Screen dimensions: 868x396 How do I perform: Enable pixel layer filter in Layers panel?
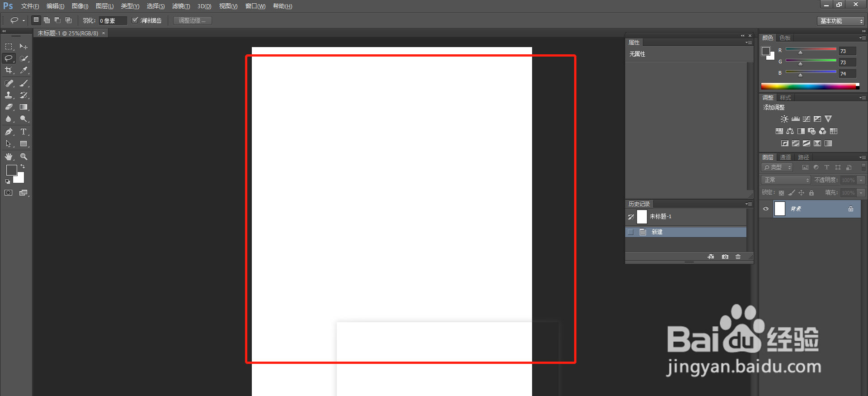click(805, 167)
